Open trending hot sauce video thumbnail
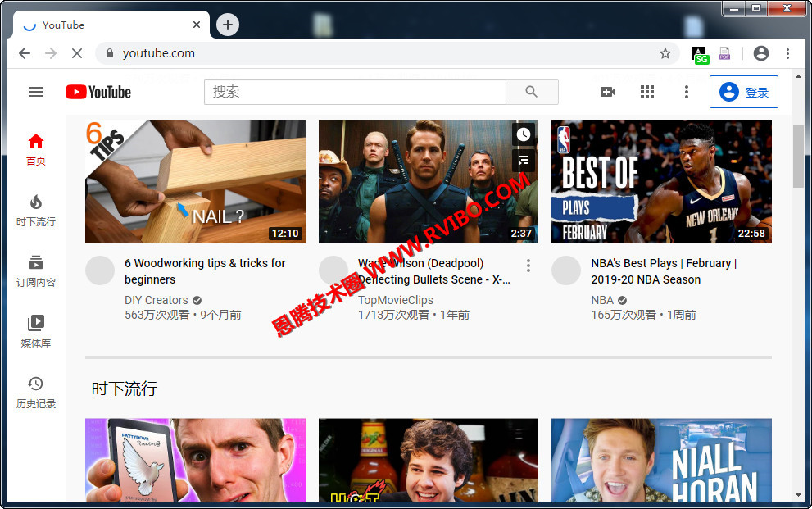812x509 pixels. pos(429,461)
